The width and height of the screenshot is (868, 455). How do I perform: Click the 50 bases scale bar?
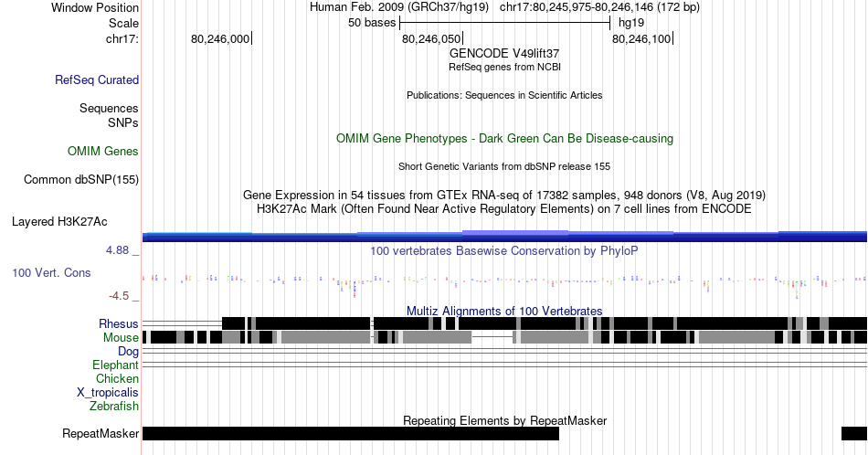[x=504, y=23]
